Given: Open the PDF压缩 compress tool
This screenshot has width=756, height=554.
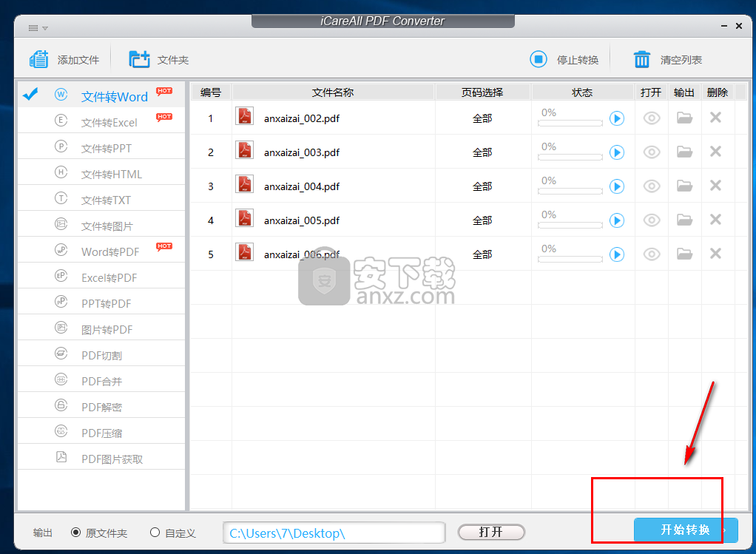Looking at the screenshot, I should click(x=101, y=432).
